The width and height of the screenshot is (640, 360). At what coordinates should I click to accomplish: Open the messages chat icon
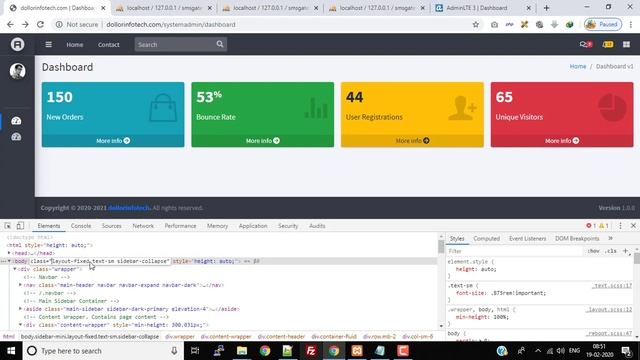[x=586, y=44]
